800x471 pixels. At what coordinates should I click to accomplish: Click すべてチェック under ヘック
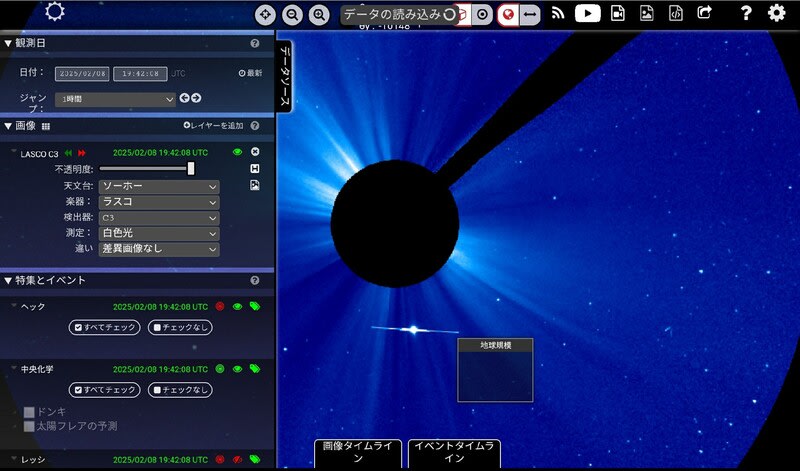(105, 328)
